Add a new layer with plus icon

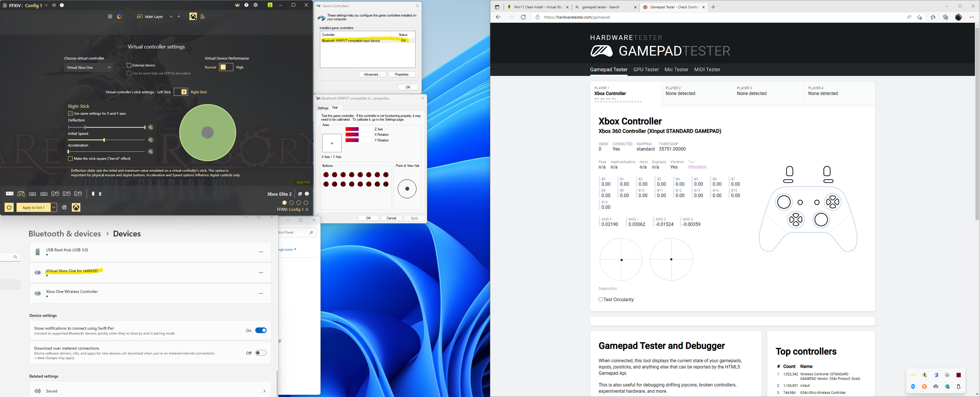pos(179,16)
